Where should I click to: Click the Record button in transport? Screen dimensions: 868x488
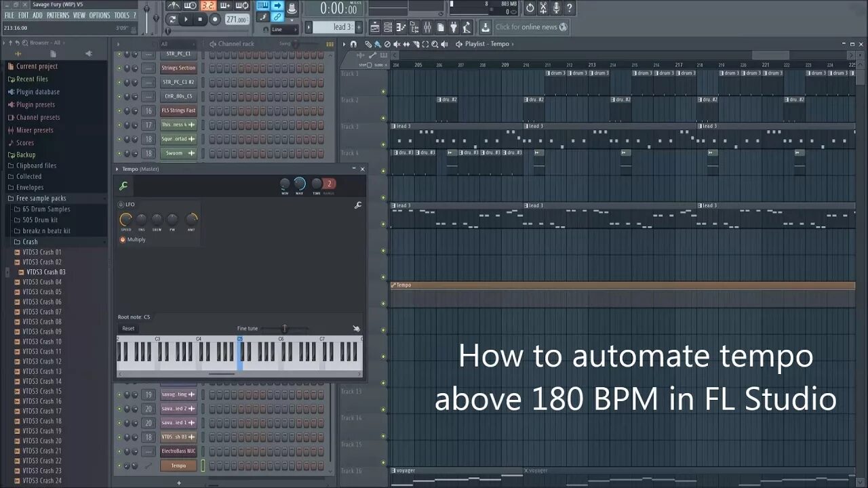[x=215, y=20]
